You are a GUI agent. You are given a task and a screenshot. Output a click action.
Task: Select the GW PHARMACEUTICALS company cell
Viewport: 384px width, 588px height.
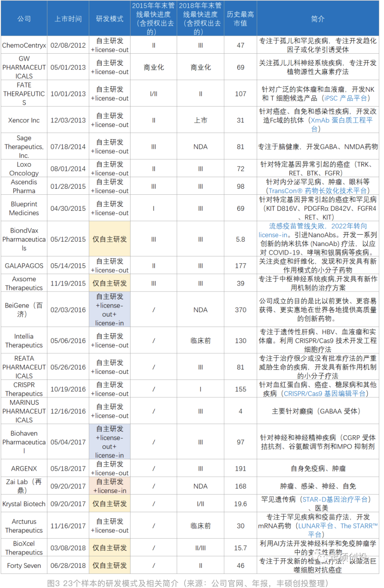(x=24, y=68)
